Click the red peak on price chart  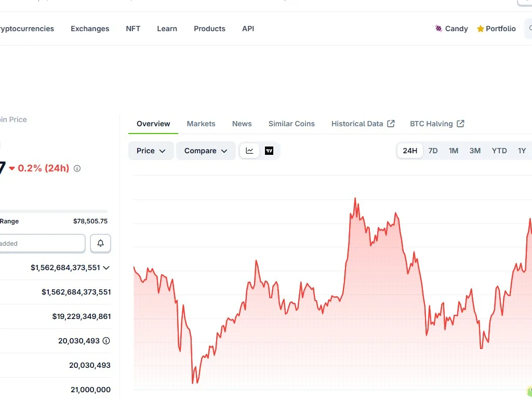355,198
